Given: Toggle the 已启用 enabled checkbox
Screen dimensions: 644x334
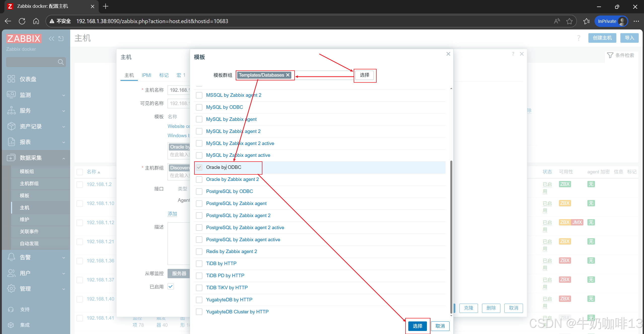Looking at the screenshot, I should pyautogui.click(x=171, y=287).
